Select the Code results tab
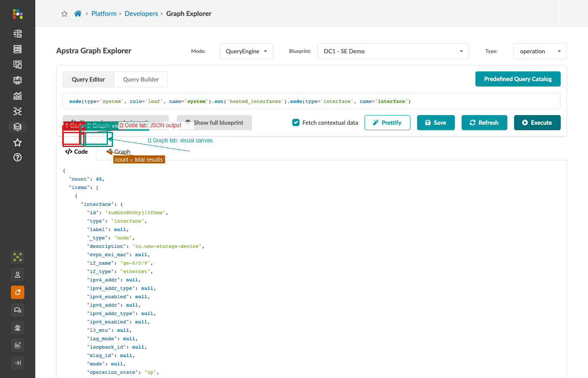Image resolution: width=588 pixels, height=378 pixels. 76,152
